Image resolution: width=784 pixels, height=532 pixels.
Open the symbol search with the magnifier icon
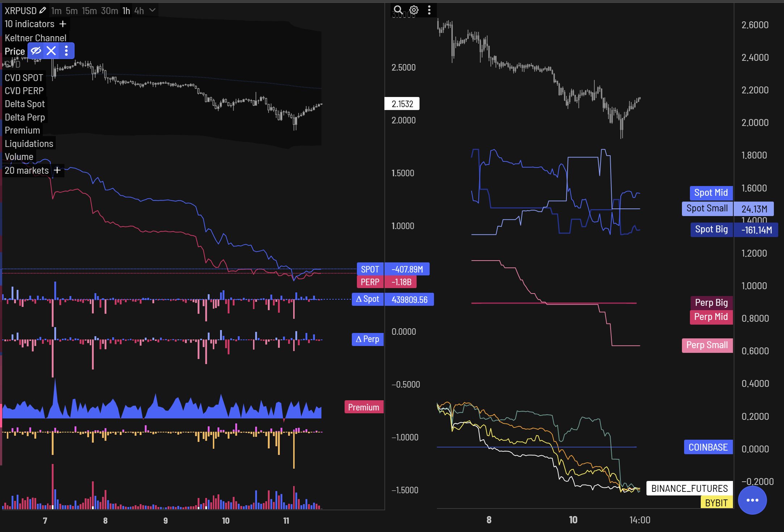point(399,10)
